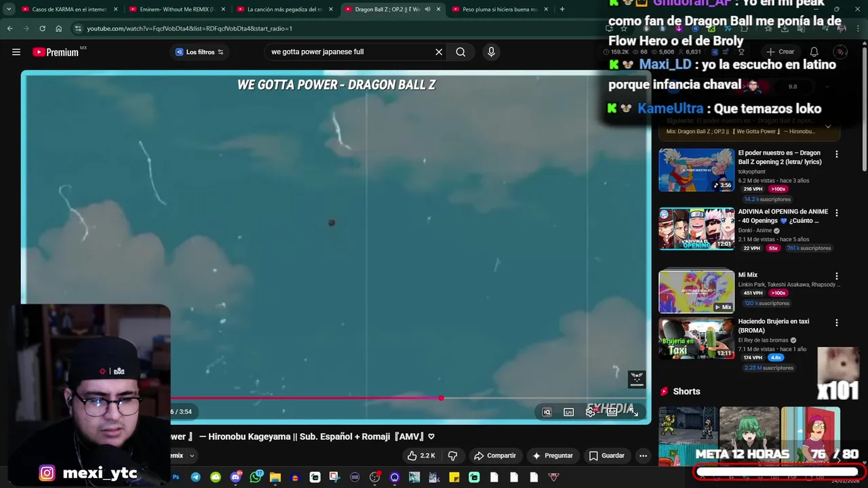Run search with the magnifier button
Screen dimensions: 868x488
(460, 52)
